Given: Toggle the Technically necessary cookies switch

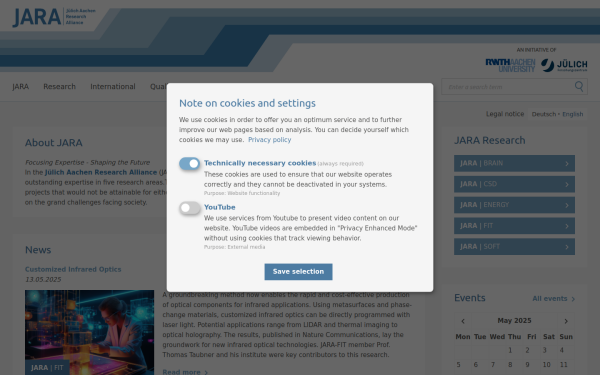Looking at the screenshot, I should (189, 163).
